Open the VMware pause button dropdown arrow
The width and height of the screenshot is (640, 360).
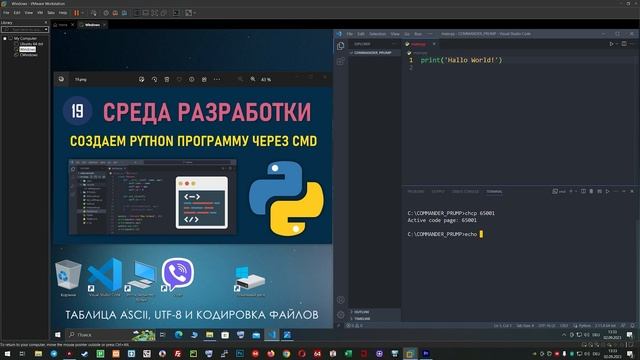(82, 13)
